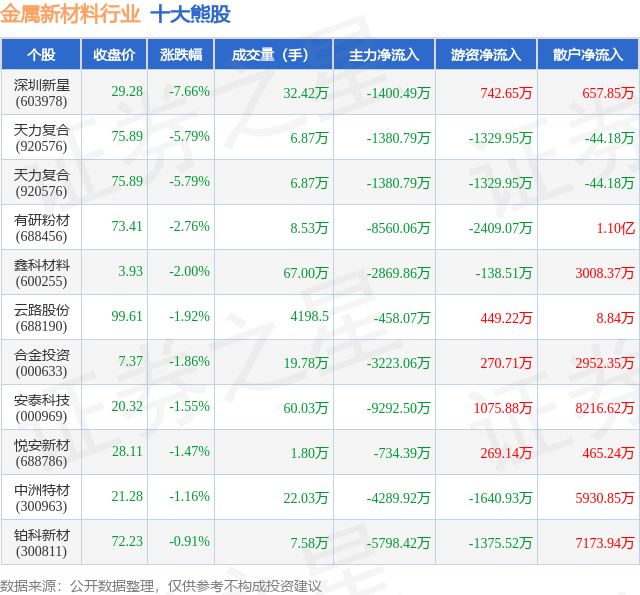
Task: Click retail inflow 7173.94万
Action: click(x=605, y=543)
